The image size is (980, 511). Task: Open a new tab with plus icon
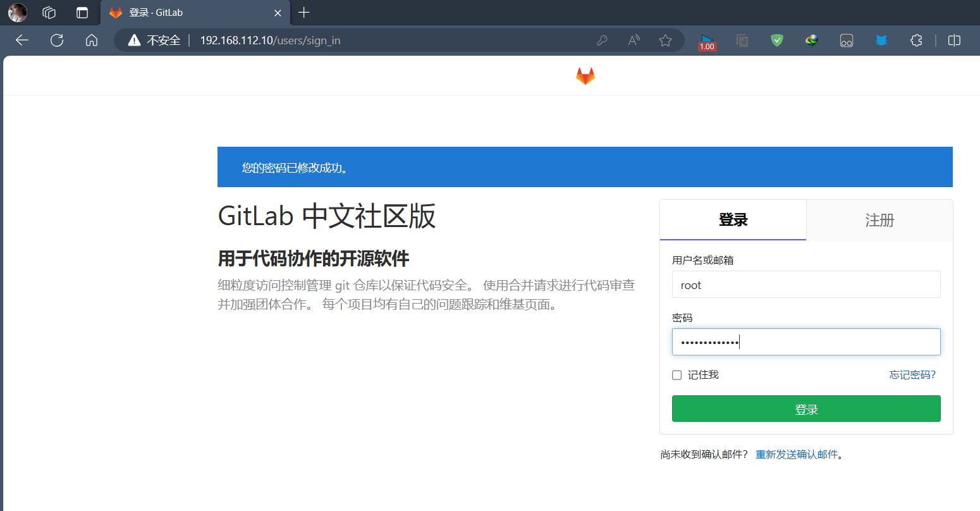tap(304, 13)
